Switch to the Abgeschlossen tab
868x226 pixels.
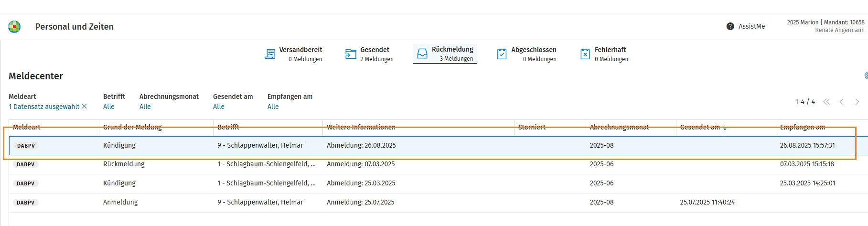click(533, 54)
